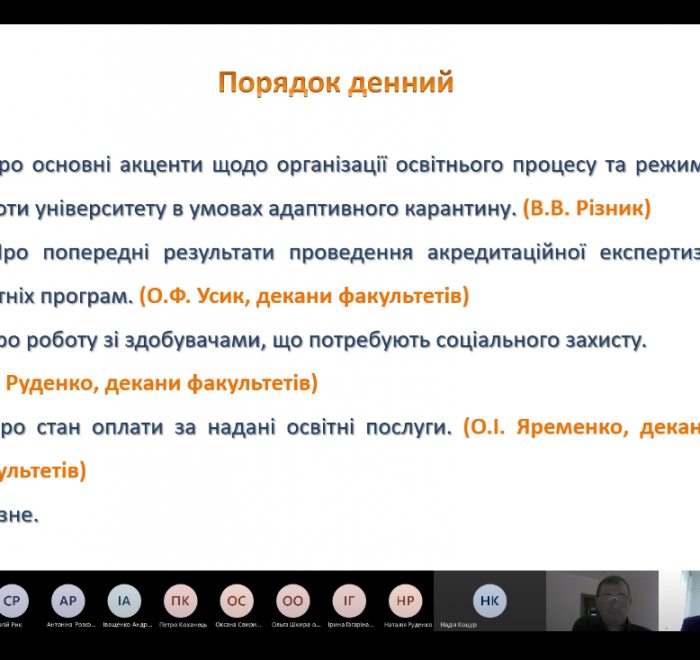Click the name label Петро Коханець
Viewport: 700px width, 660px height.
[183, 625]
